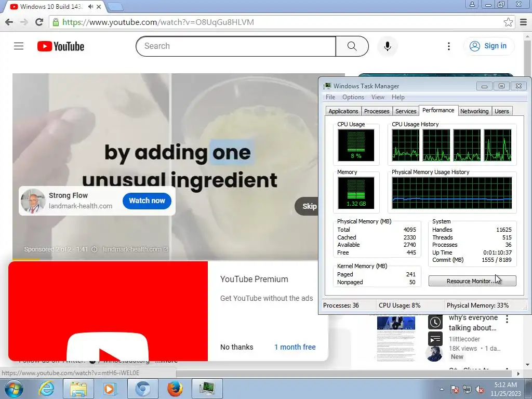
Task: Switch to the Processes tab
Action: pos(377,111)
